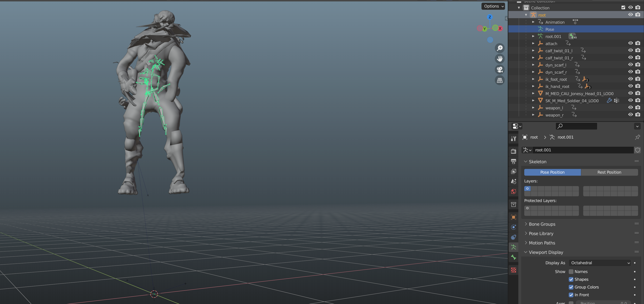Open Tool properties tab icon
644x304 pixels.
(x=513, y=139)
